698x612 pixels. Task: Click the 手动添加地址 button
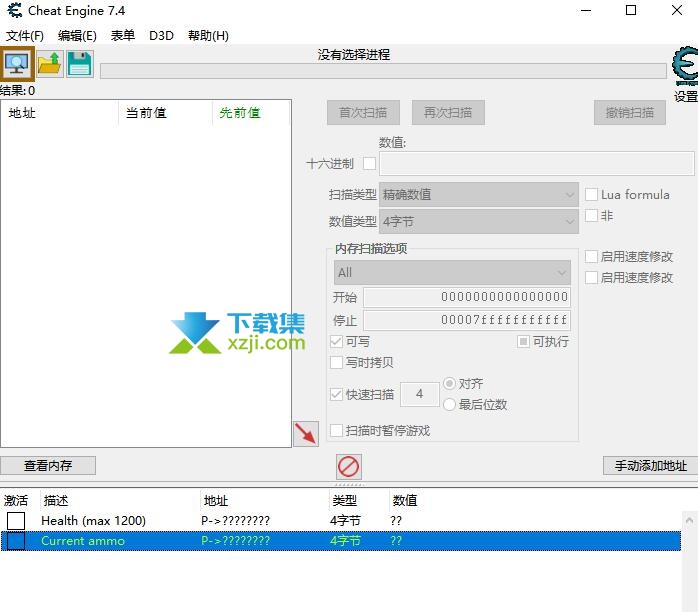(x=650, y=466)
